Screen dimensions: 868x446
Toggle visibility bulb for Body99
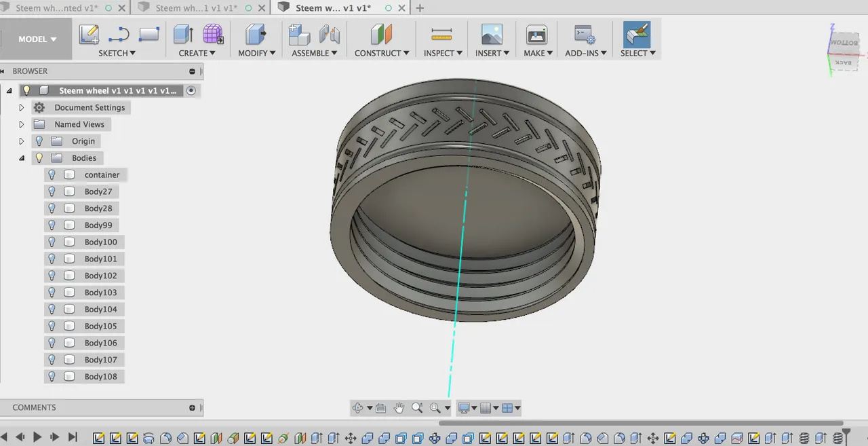(52, 225)
